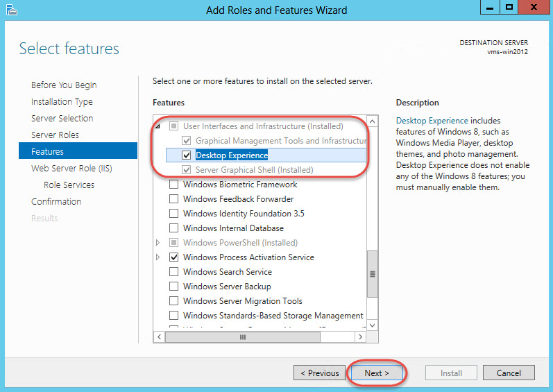Go to Role Services step

tap(69, 185)
